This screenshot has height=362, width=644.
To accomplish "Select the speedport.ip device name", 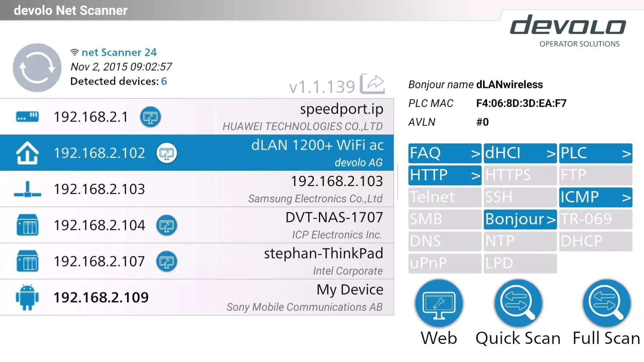I will click(341, 109).
